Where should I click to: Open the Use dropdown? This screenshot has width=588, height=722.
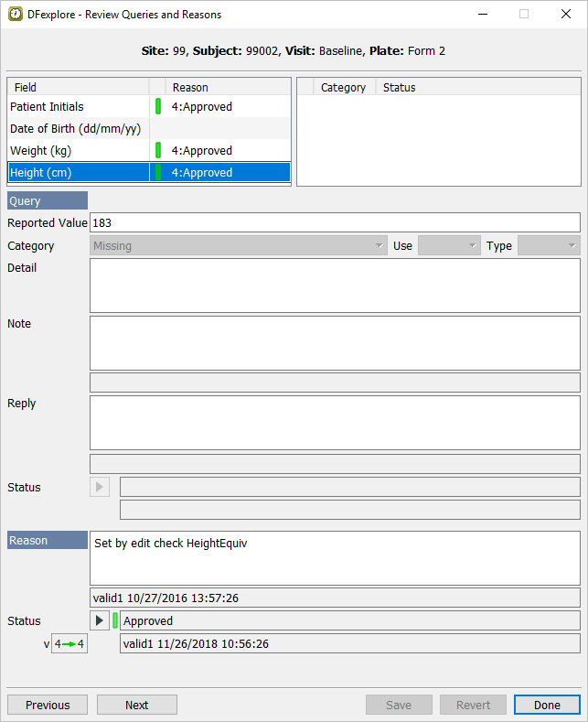coord(448,246)
